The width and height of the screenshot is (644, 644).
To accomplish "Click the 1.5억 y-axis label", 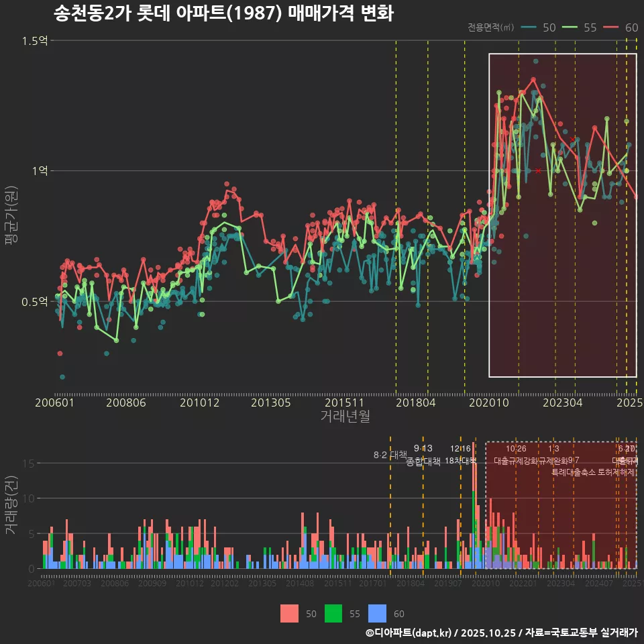I will coord(34,41).
